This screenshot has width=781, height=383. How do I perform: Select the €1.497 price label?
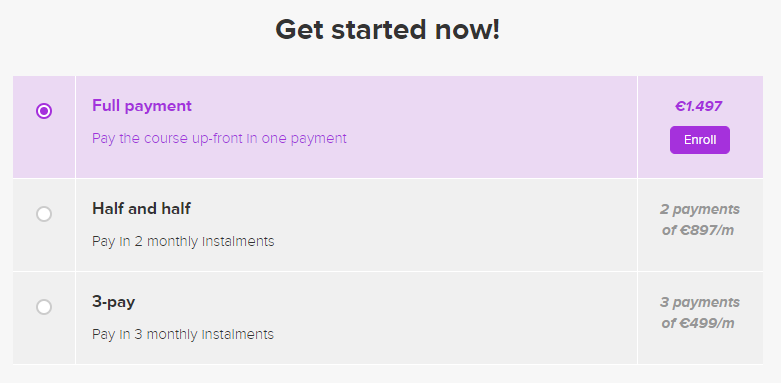point(699,106)
